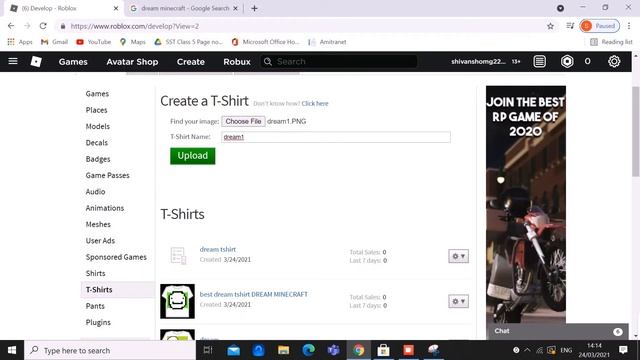The height and width of the screenshot is (360, 640).
Task: Click the Robux hexagon icon
Action: click(567, 61)
